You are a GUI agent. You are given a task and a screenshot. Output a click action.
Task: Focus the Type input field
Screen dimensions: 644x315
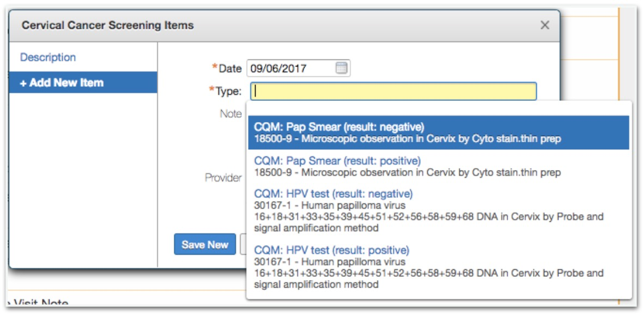393,92
